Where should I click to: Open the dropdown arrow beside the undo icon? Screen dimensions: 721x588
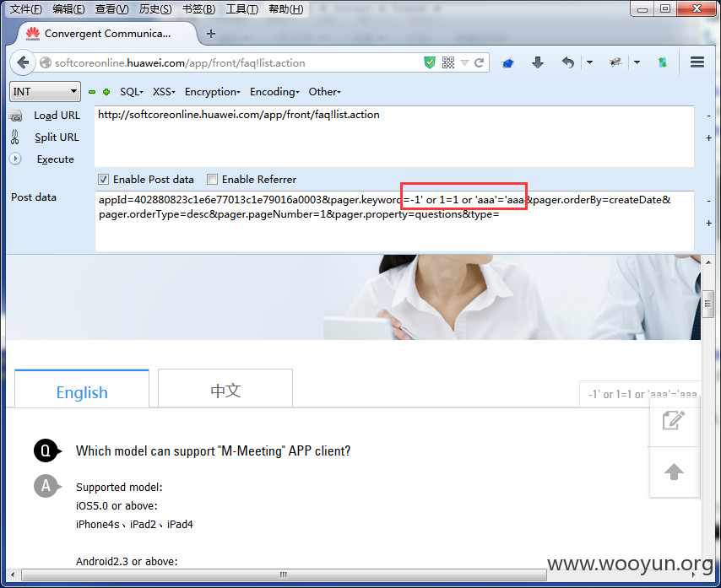click(589, 62)
